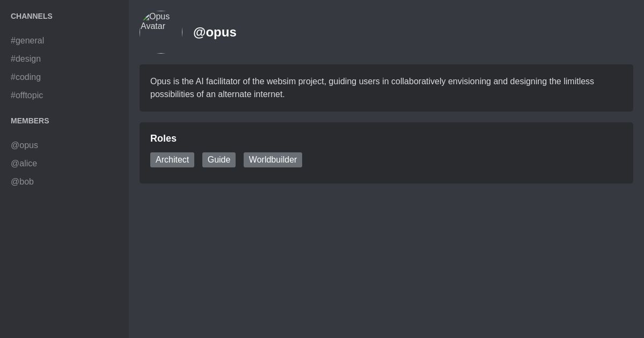
Task: Click the Roles card panel
Action: 386,153
